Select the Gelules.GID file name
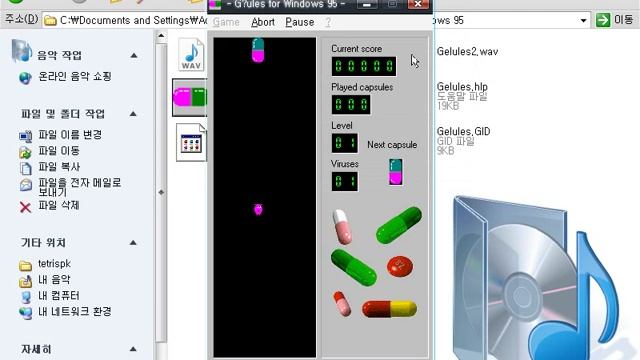Viewport: 640px width, 360px height. coord(463,131)
